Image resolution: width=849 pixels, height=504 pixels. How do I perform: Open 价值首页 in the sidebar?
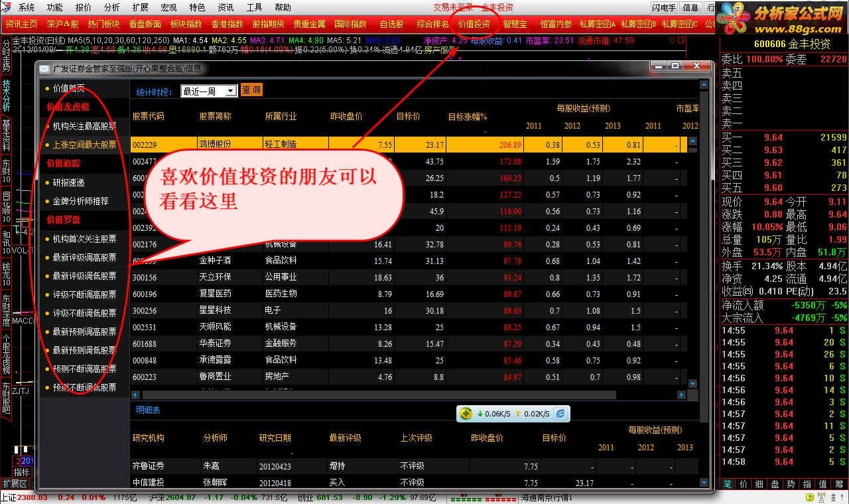(68, 88)
